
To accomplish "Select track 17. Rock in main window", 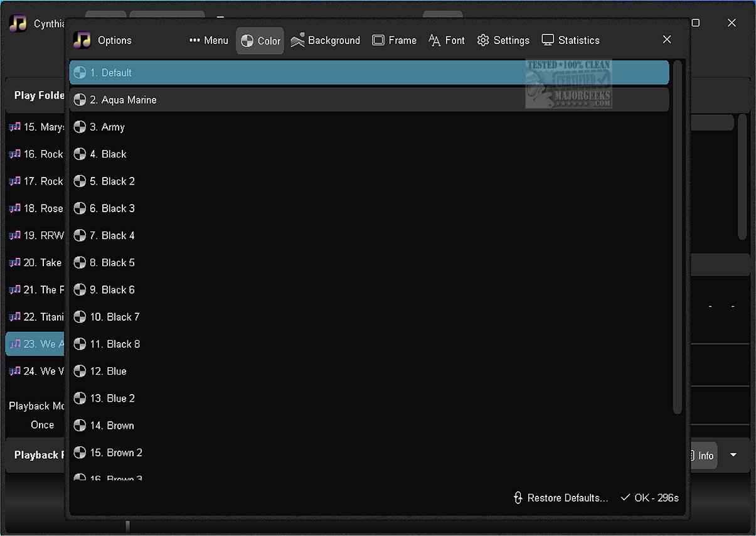I will pyautogui.click(x=36, y=181).
